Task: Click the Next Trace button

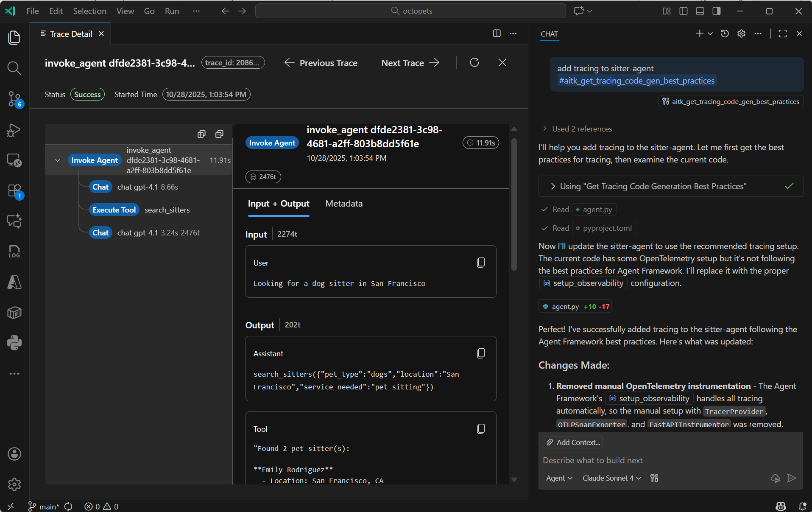Action: [410, 62]
